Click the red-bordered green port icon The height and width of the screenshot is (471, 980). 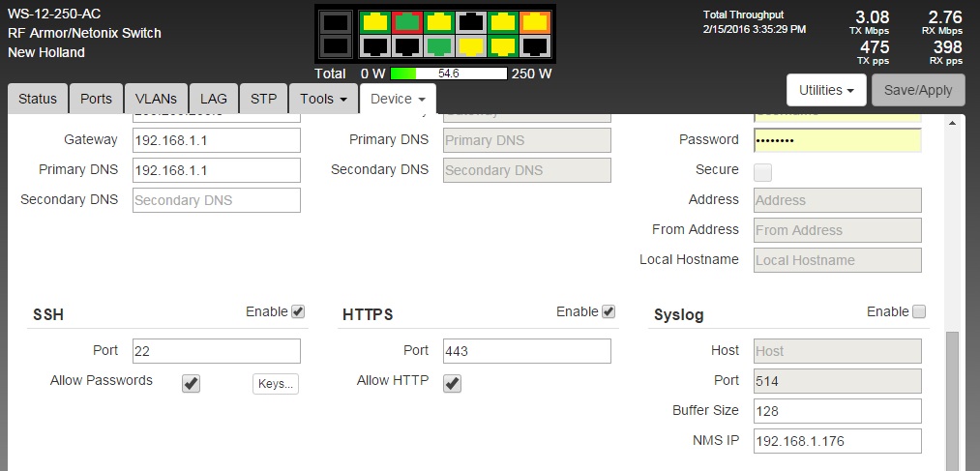coord(405,21)
